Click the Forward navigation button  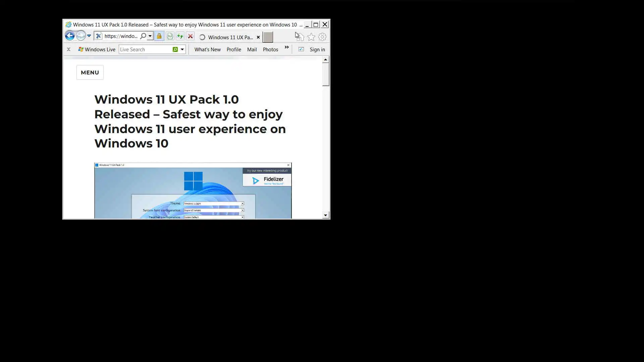tap(80, 36)
